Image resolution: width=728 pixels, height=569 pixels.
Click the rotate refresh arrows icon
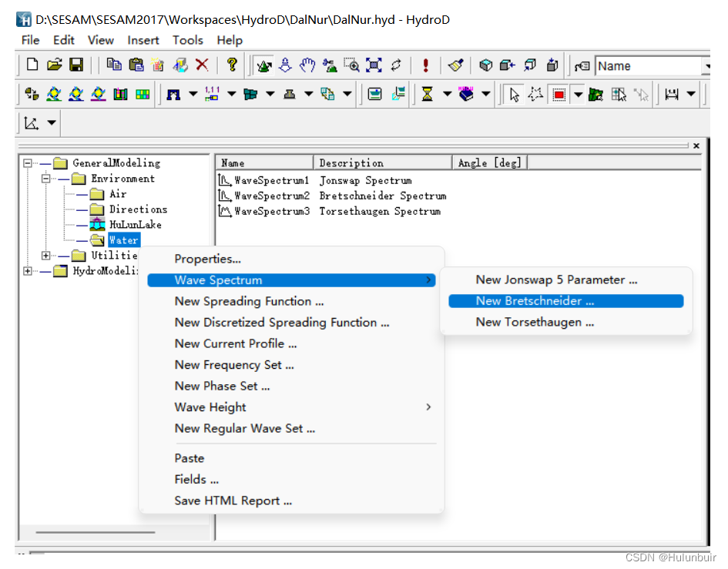396,65
